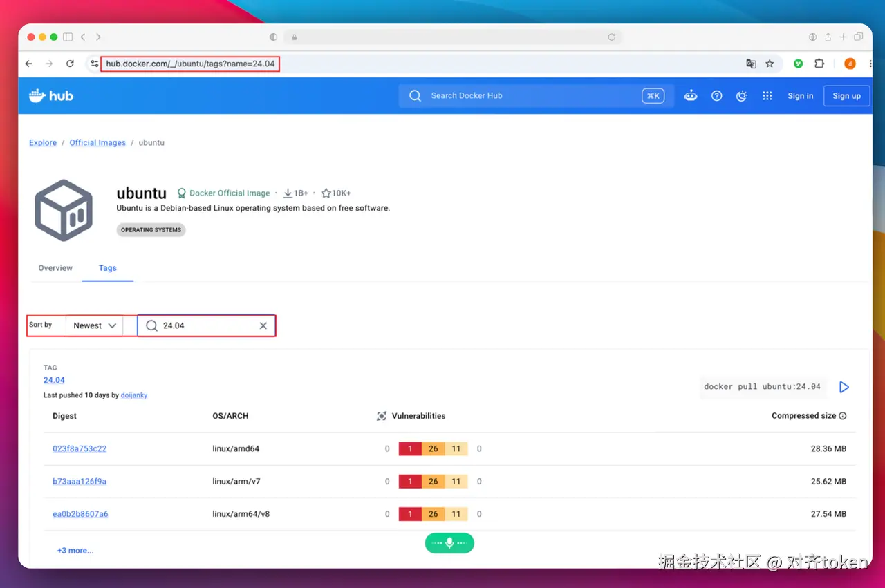Focus the Search Docker Hub field
The width and height of the screenshot is (885, 588).
coord(536,96)
